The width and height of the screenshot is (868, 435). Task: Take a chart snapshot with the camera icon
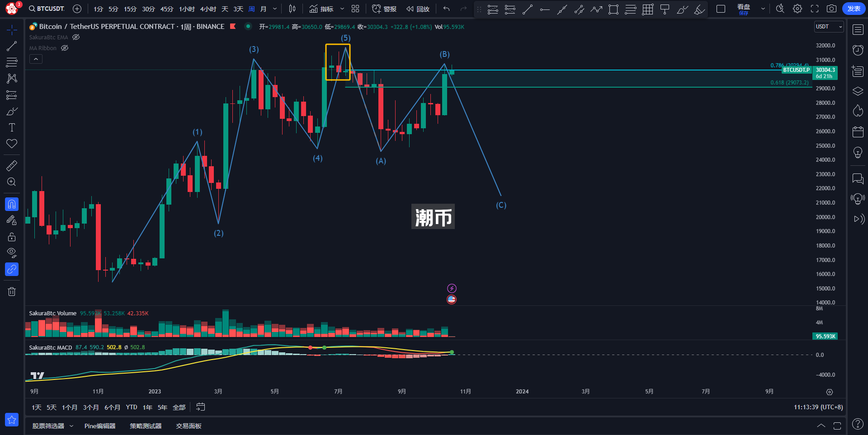(831, 9)
